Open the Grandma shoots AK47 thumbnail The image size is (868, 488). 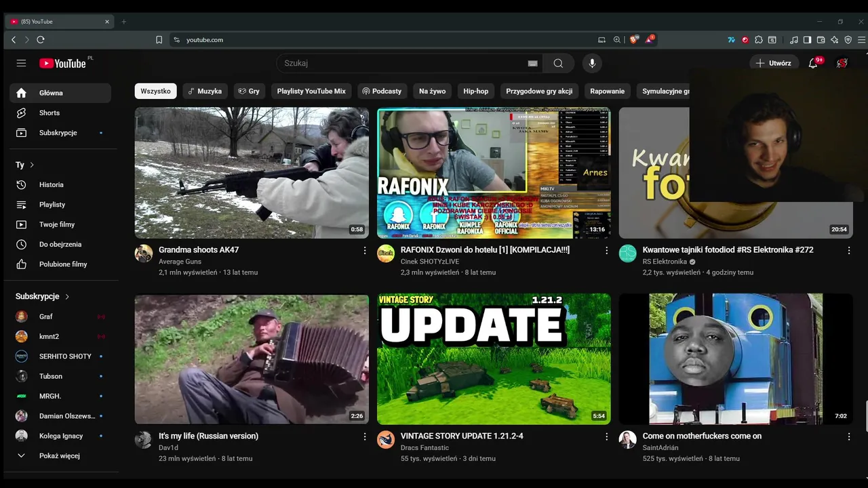[252, 173]
